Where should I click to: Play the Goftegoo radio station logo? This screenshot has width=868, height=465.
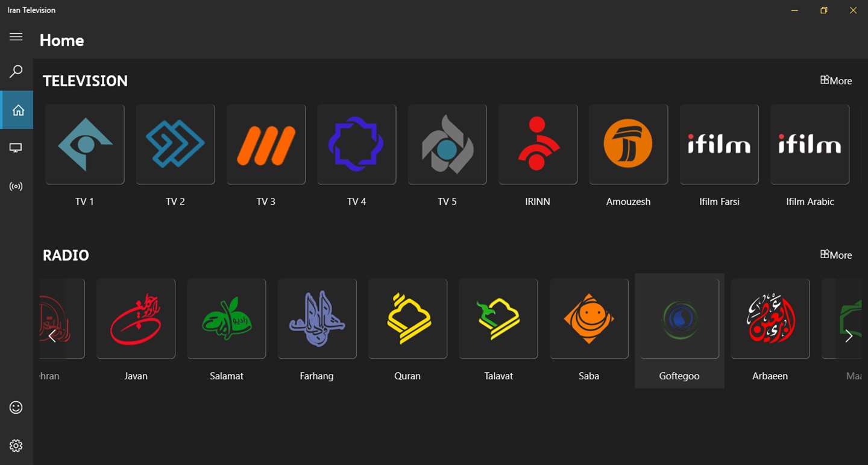click(x=680, y=318)
